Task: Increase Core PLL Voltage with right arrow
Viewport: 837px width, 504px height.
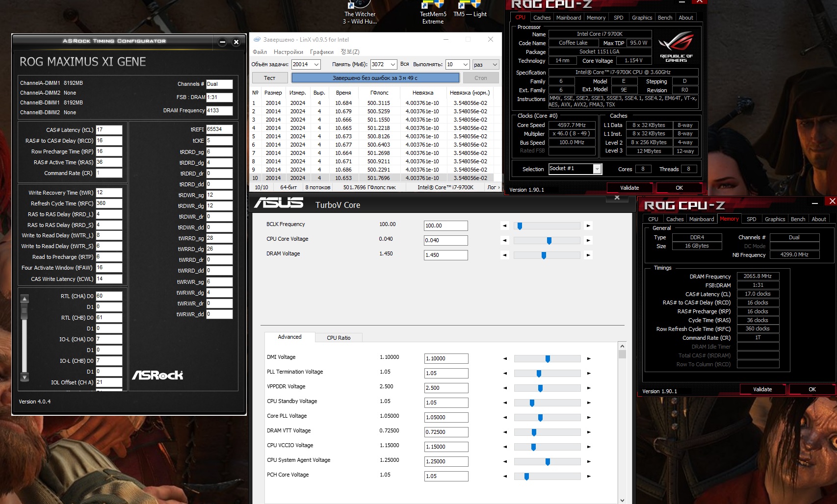Action: click(x=589, y=418)
